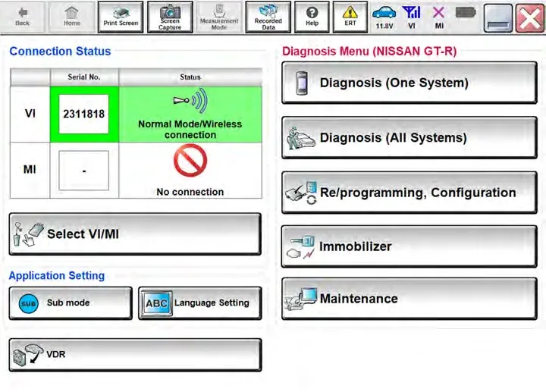Click the All Systems technician car icon
Viewport: 546px width, 392px height.
tap(300, 138)
